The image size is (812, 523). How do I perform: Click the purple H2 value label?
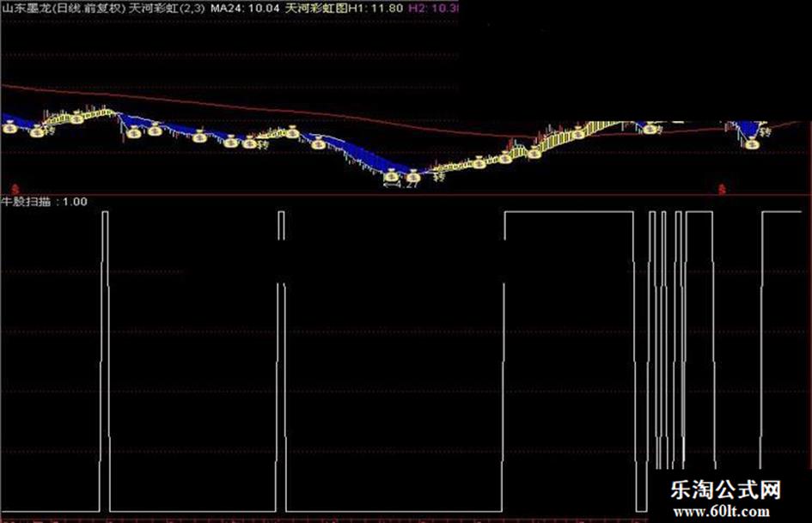pyautogui.click(x=433, y=8)
